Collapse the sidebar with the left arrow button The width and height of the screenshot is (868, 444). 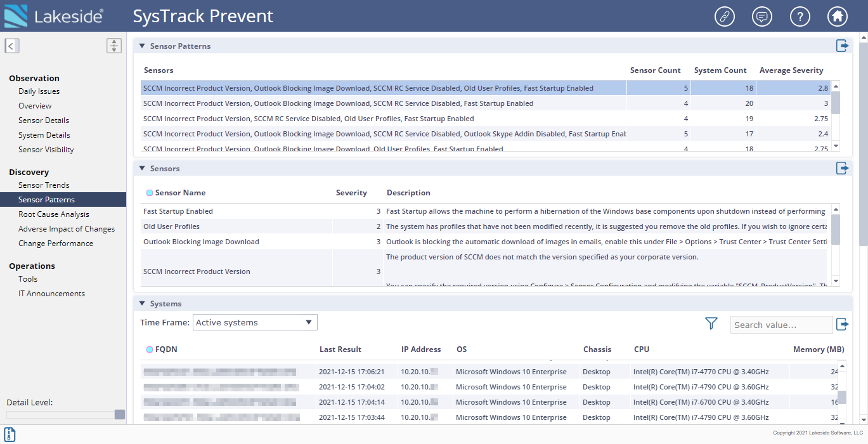click(12, 46)
